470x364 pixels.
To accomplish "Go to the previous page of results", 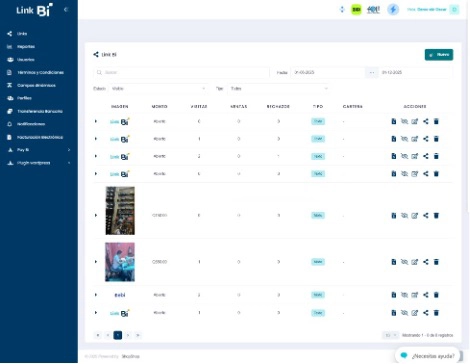I will (108, 335).
